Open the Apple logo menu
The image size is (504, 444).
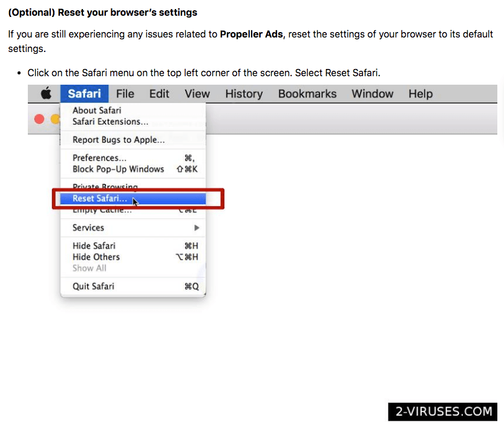pos(46,94)
